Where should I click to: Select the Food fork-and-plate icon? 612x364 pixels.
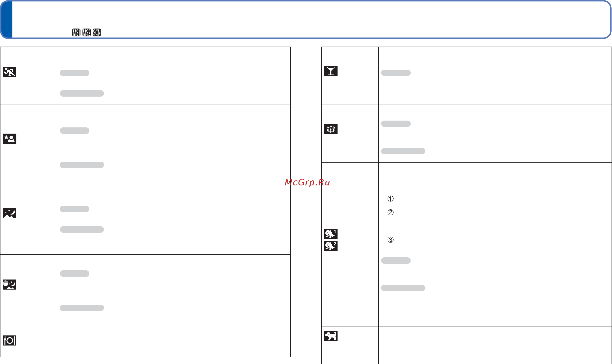[x=9, y=340]
